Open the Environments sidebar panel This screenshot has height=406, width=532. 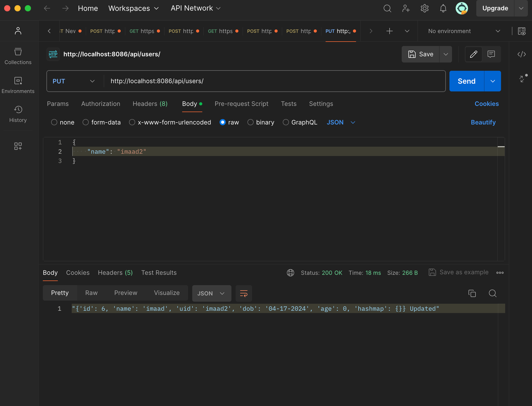18,85
